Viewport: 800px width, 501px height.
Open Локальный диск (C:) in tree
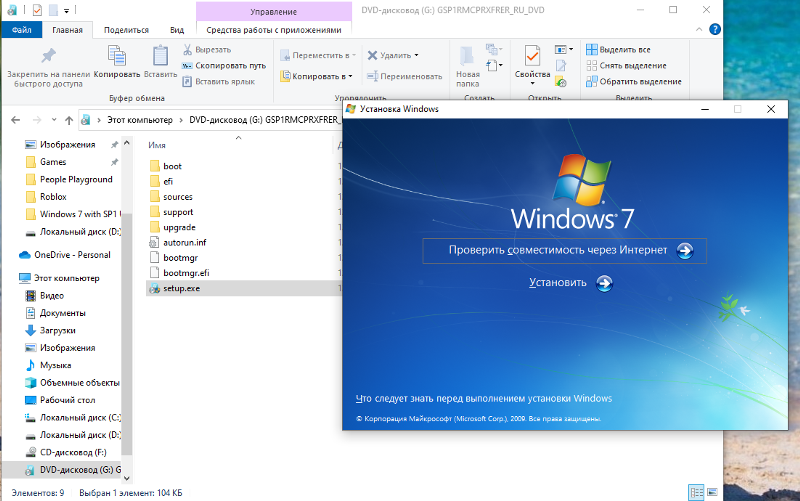(x=80, y=417)
